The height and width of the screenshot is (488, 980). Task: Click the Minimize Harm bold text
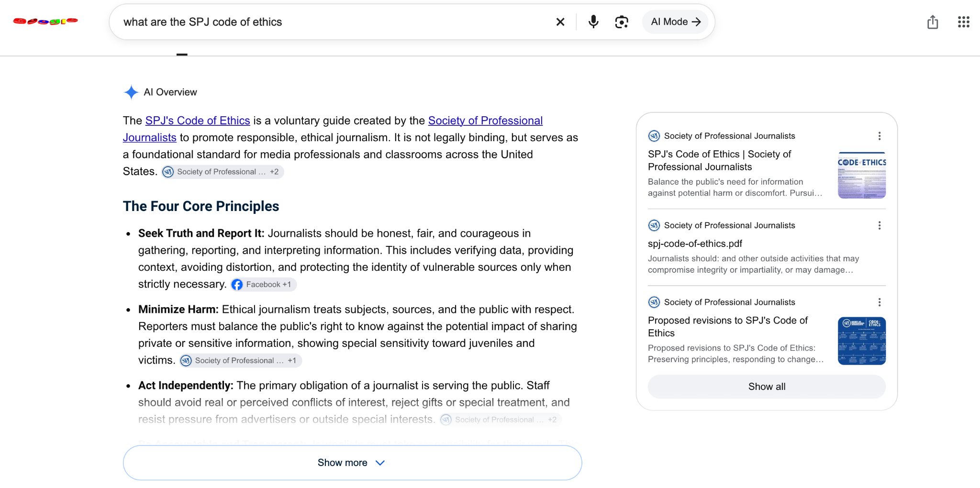[x=178, y=310]
